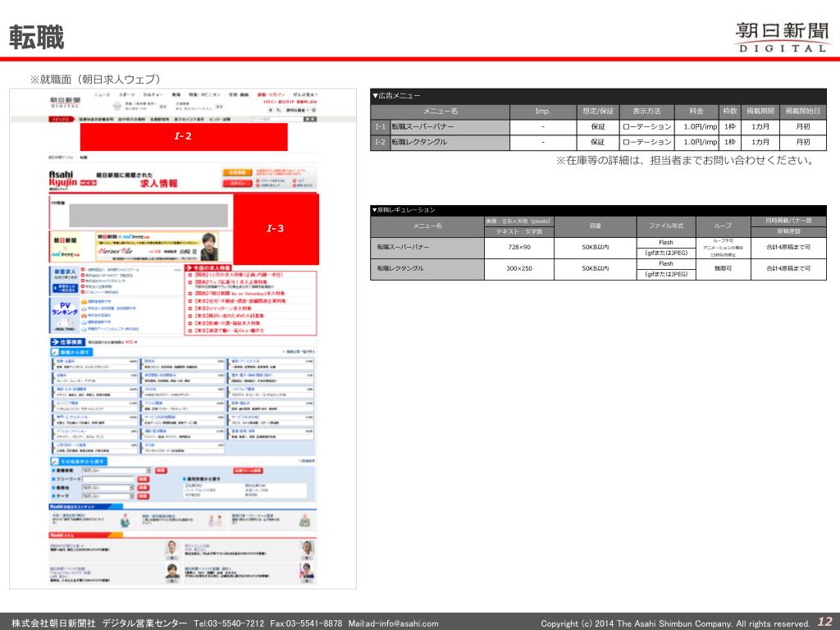This screenshot has width=840, height=630.
Task: Click the 表示方法 column header
Action: click(646, 111)
